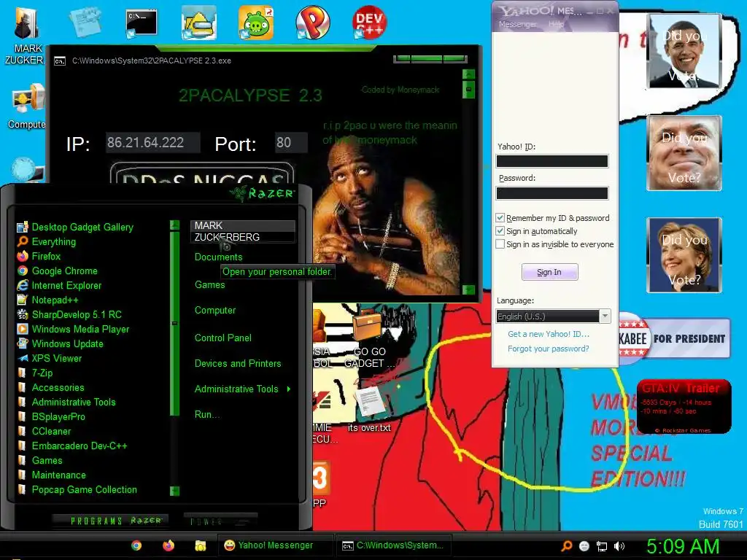Viewport: 747px width, 560px height.
Task: Click the Firefox icon on the taskbar
Action: click(169, 545)
